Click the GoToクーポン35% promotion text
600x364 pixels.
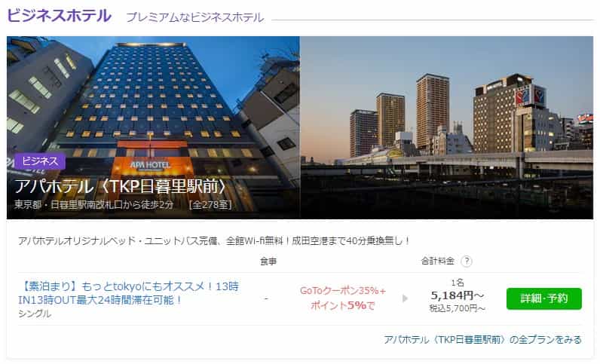coord(343,291)
